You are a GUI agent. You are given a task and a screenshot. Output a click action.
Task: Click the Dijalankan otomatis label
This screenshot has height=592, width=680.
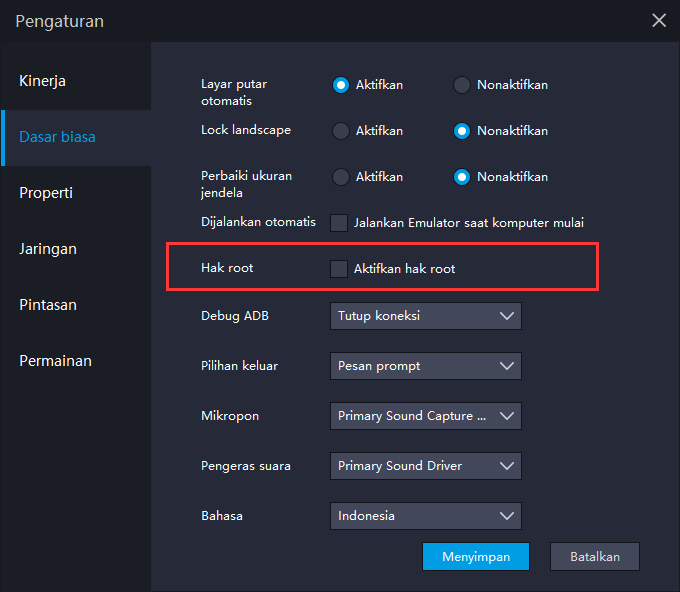point(258,222)
